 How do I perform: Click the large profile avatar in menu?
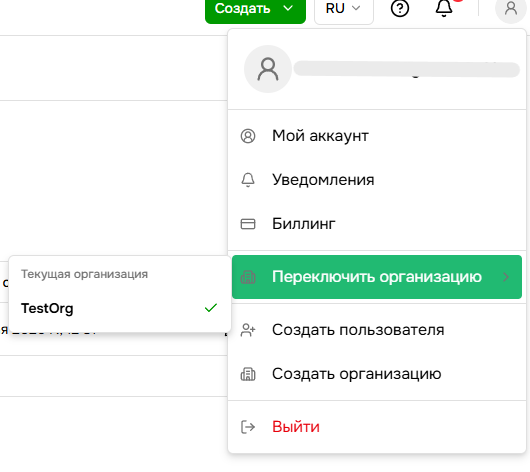(268, 69)
